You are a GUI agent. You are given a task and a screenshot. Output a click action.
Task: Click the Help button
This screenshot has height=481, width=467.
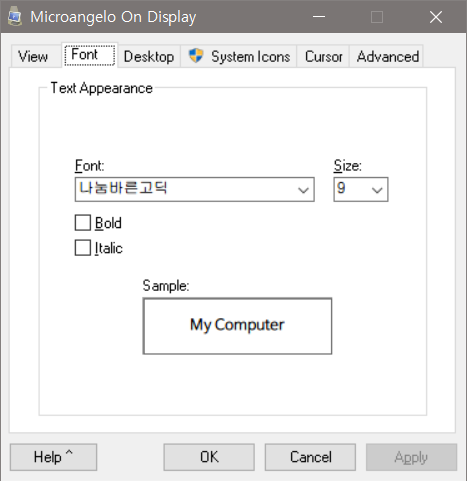53,457
